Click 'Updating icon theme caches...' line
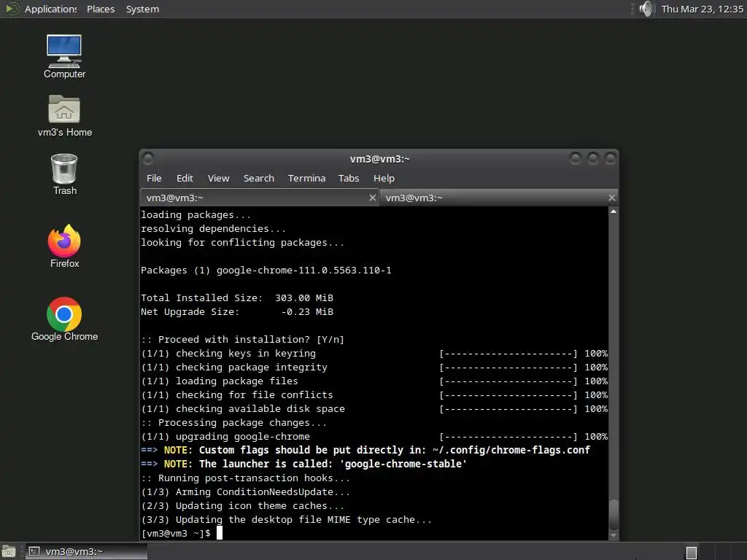The image size is (747, 560). [242, 506]
